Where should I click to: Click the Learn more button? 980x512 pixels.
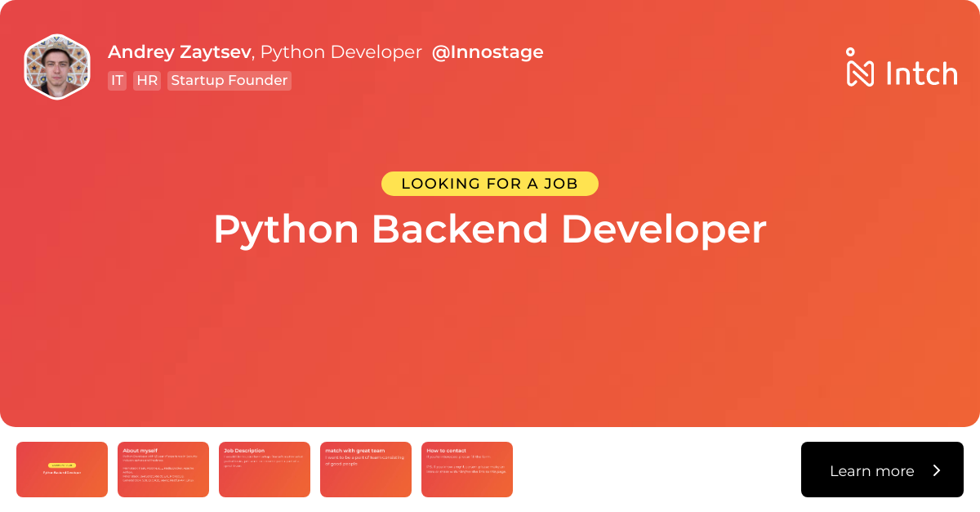[x=882, y=470]
